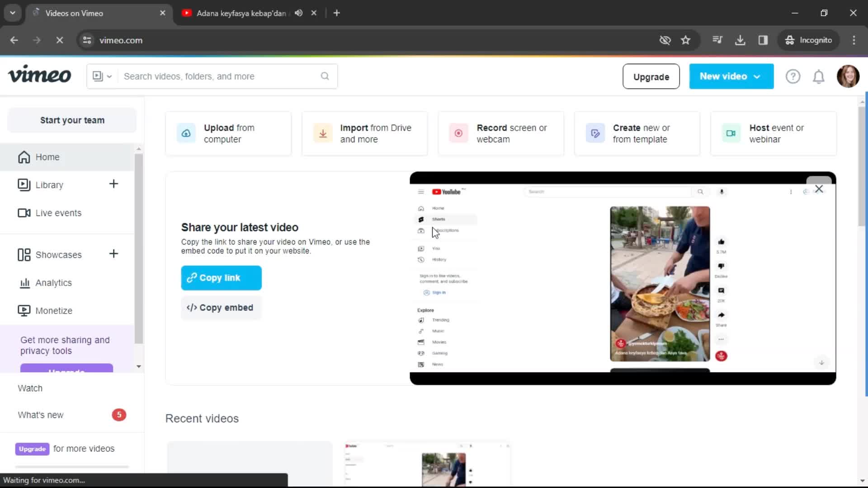868x488 pixels.
Task: Click the Create new or from template icon
Action: 595,133
